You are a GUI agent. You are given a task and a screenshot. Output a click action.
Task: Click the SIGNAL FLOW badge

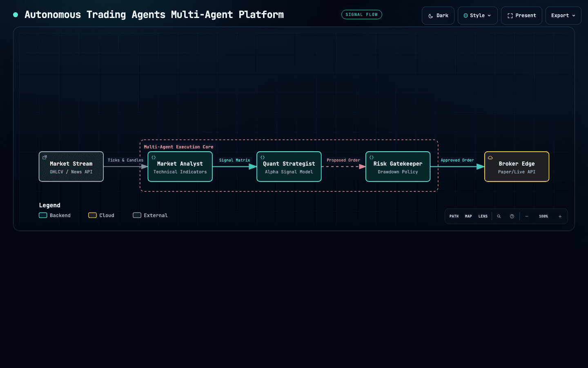pyautogui.click(x=361, y=15)
